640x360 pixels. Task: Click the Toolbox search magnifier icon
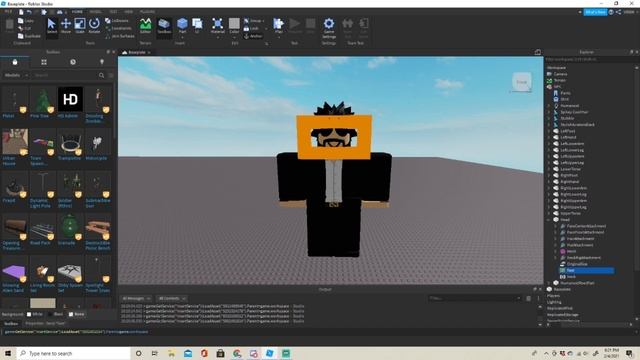coord(101,75)
